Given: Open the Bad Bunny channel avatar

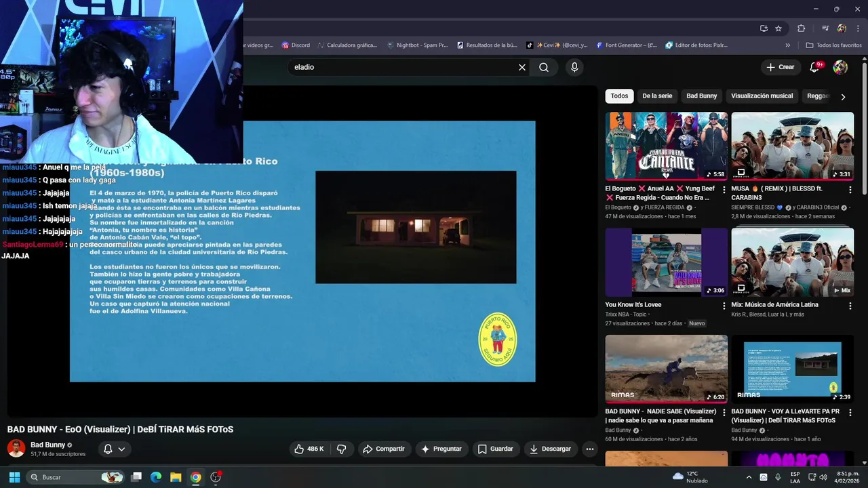Looking at the screenshot, I should coord(16,449).
